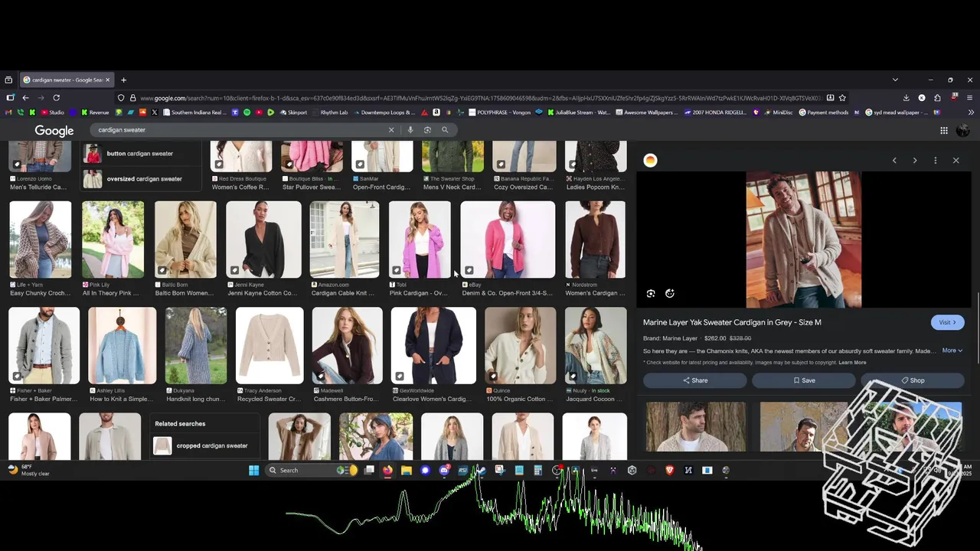The image size is (980, 551).
Task: Open Windows Start menu
Action: click(x=254, y=471)
